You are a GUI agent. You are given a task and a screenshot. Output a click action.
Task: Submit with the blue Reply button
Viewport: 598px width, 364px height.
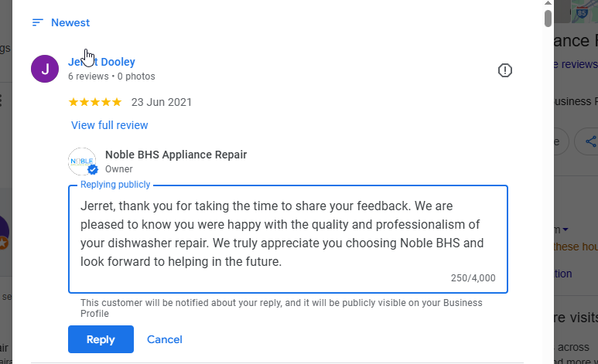tap(101, 339)
